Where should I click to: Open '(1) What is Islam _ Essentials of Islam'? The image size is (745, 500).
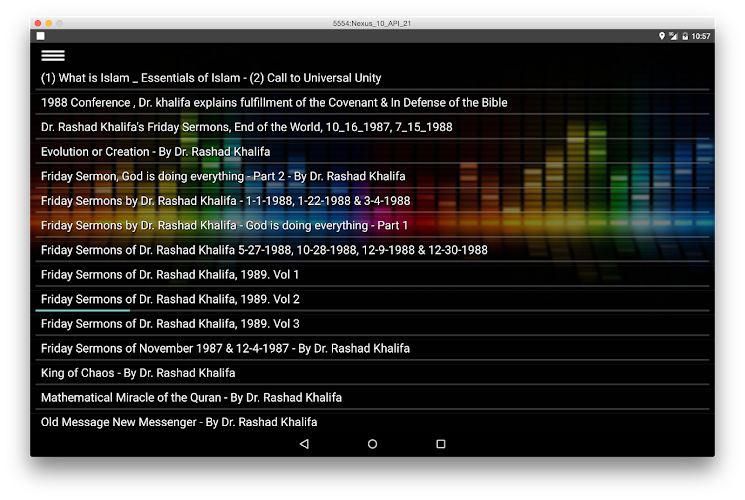372,78
